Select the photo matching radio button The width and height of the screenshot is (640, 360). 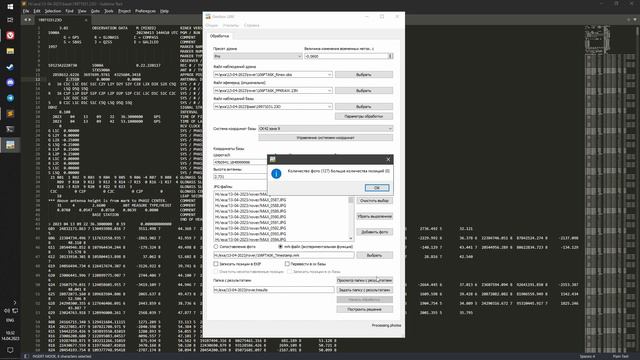tap(216, 247)
